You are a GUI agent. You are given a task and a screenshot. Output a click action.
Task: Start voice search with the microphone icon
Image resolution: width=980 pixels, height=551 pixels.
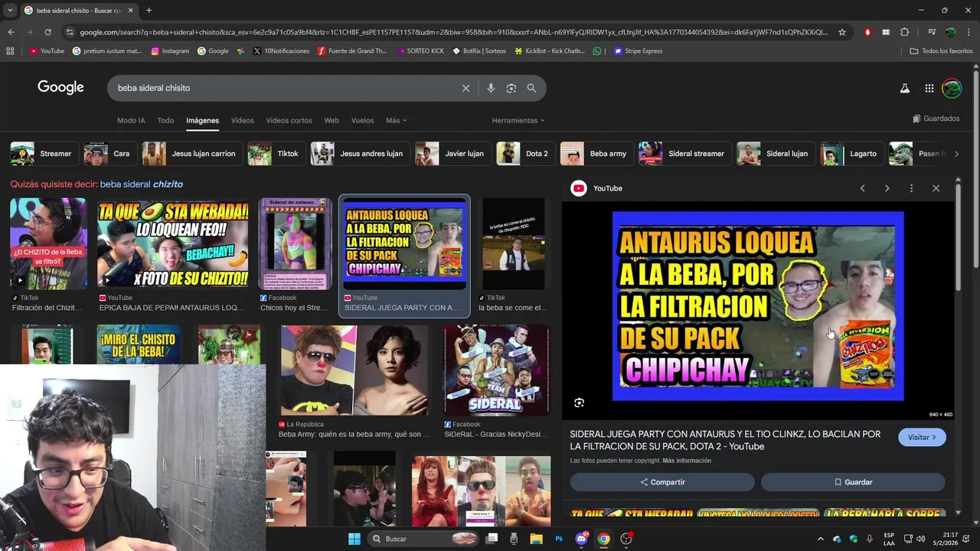(x=491, y=88)
